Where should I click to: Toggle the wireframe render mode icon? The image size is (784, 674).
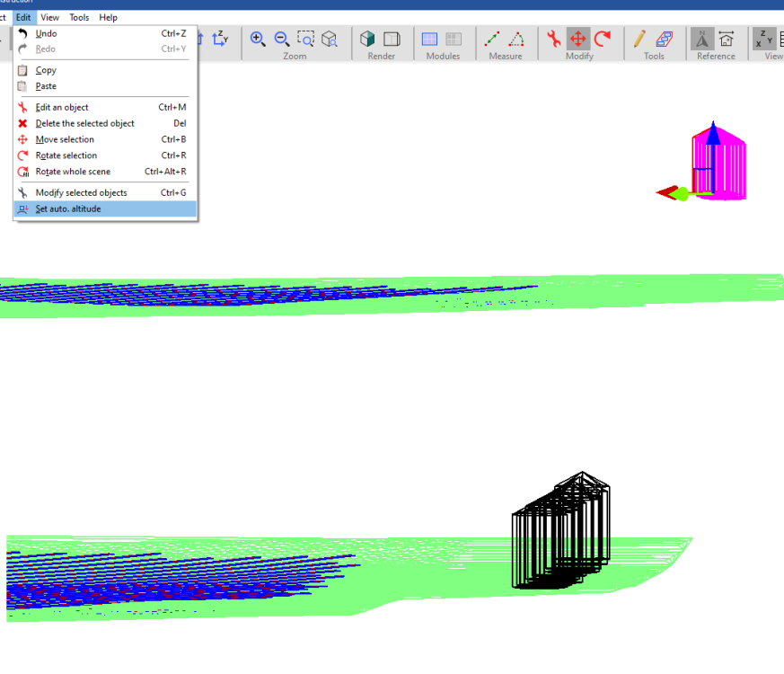click(x=392, y=39)
